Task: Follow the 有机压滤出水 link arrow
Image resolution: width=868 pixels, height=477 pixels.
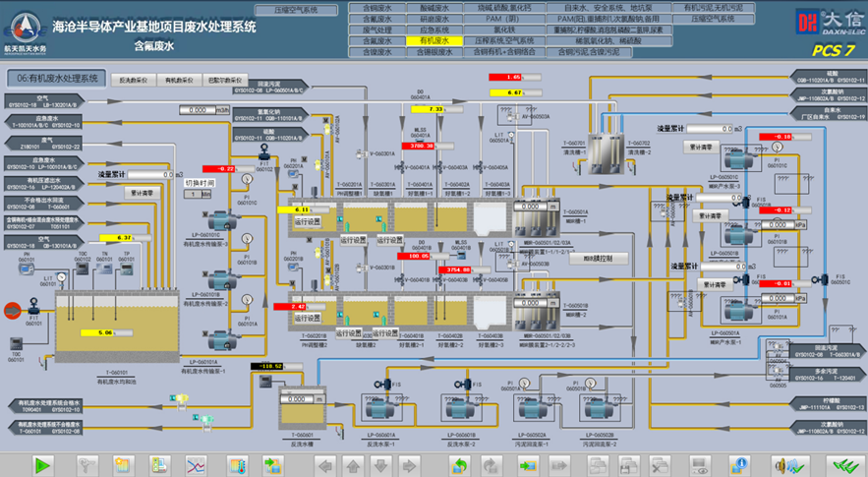Action: pos(44,183)
